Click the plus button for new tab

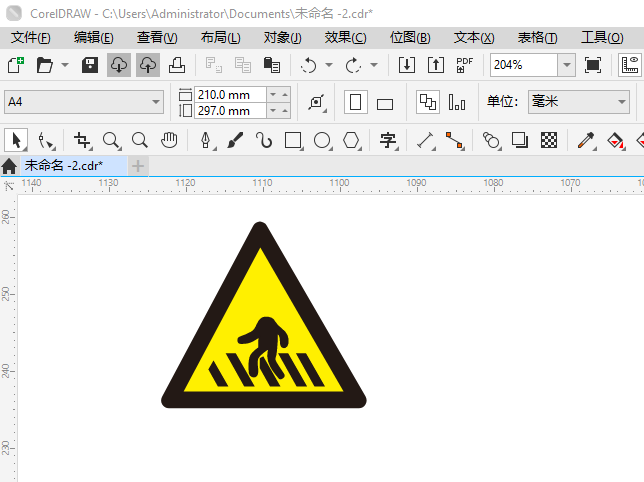click(x=138, y=166)
